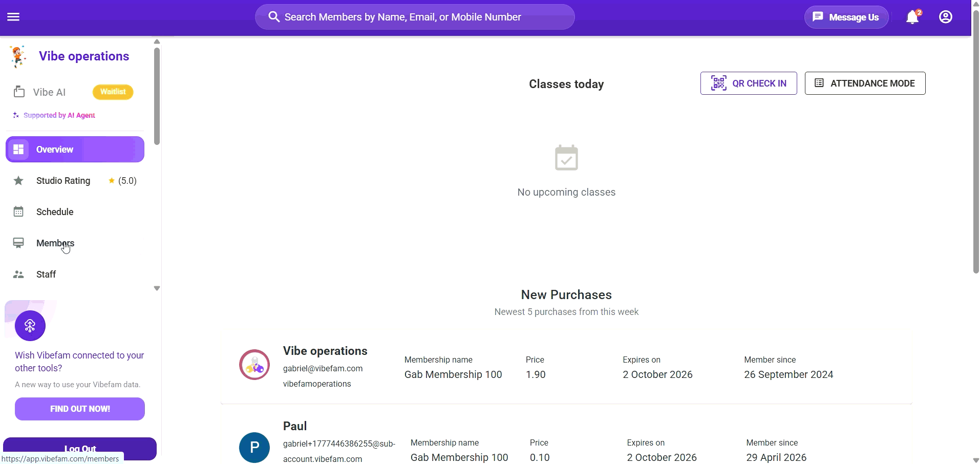This screenshot has width=980, height=464.
Task: Switch to ATTENDANCE MODE
Action: click(865, 83)
